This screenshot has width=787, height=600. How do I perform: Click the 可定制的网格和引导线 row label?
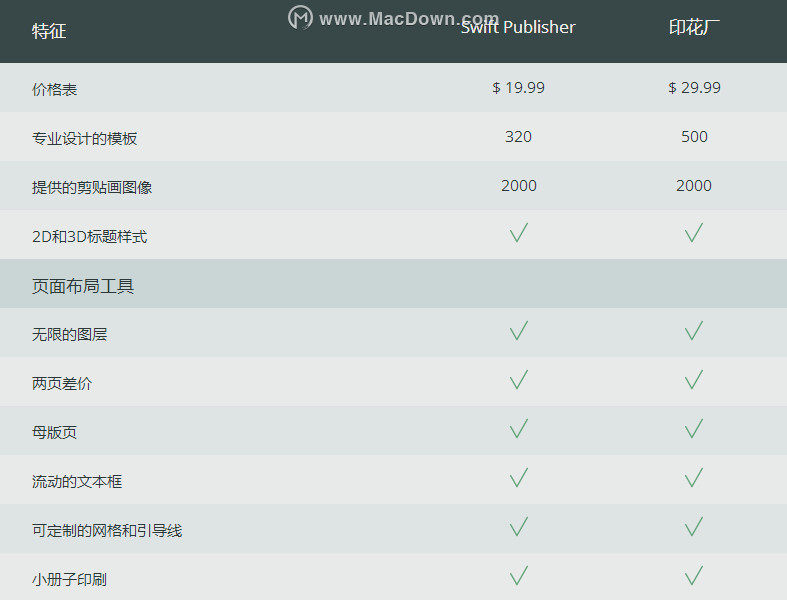coord(107,530)
